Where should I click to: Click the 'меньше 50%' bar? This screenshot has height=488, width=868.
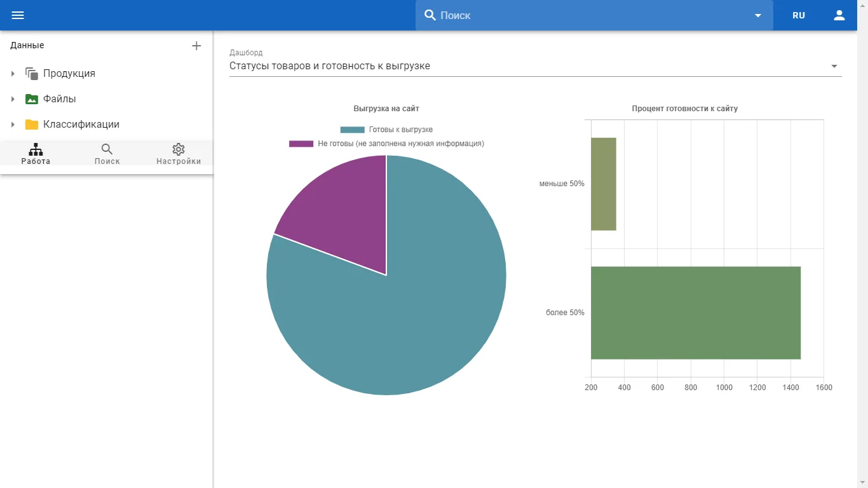(x=604, y=184)
